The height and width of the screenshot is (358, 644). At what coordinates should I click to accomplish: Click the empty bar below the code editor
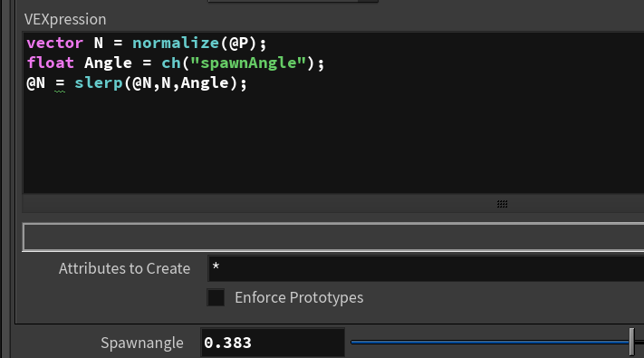coord(333,237)
